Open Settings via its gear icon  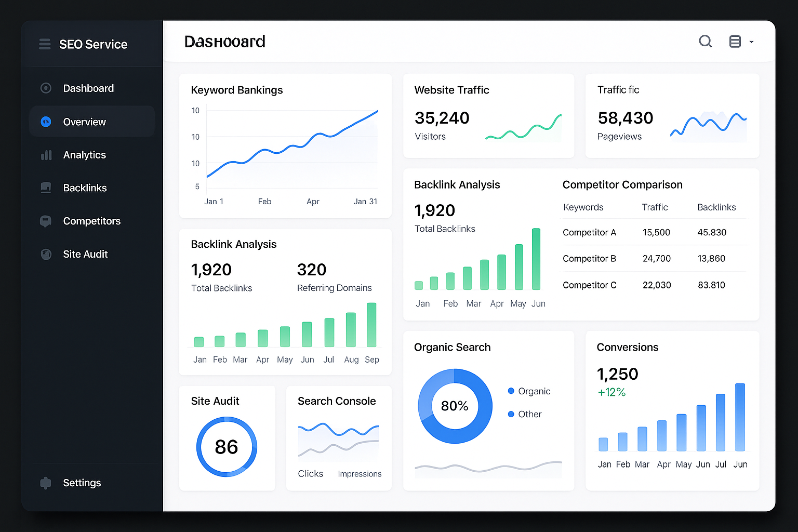coord(46,483)
